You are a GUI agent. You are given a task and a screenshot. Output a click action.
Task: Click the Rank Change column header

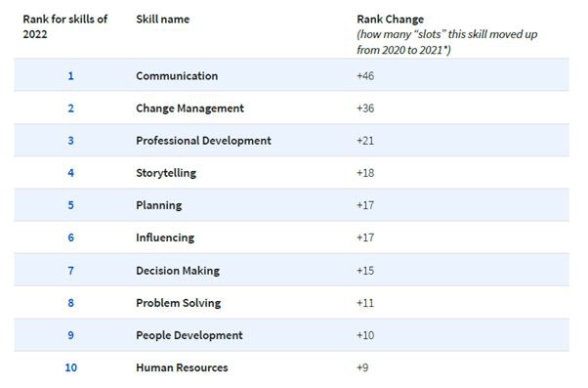(391, 20)
